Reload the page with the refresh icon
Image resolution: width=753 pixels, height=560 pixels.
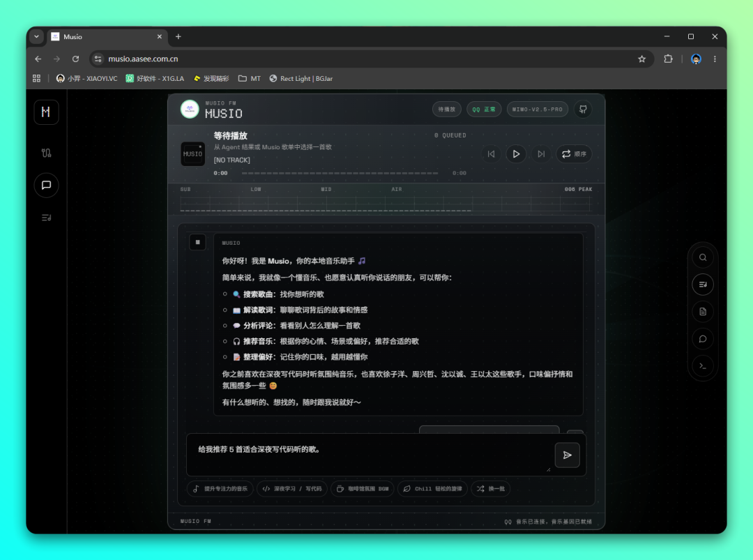click(x=75, y=59)
